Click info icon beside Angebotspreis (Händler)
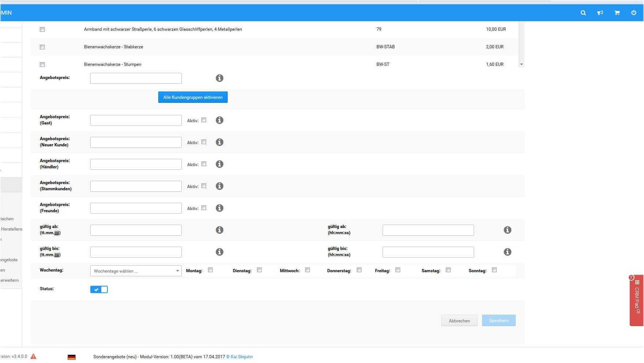The width and height of the screenshot is (644, 363). (x=219, y=164)
